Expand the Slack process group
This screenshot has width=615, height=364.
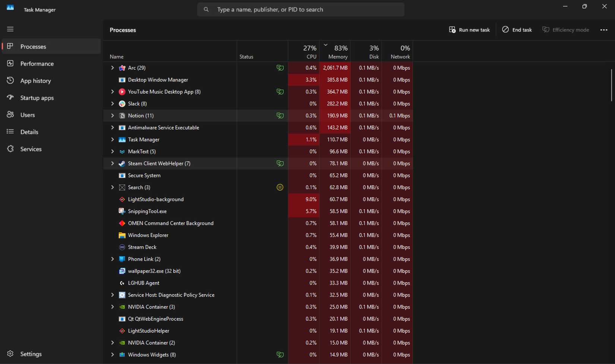pos(113,104)
